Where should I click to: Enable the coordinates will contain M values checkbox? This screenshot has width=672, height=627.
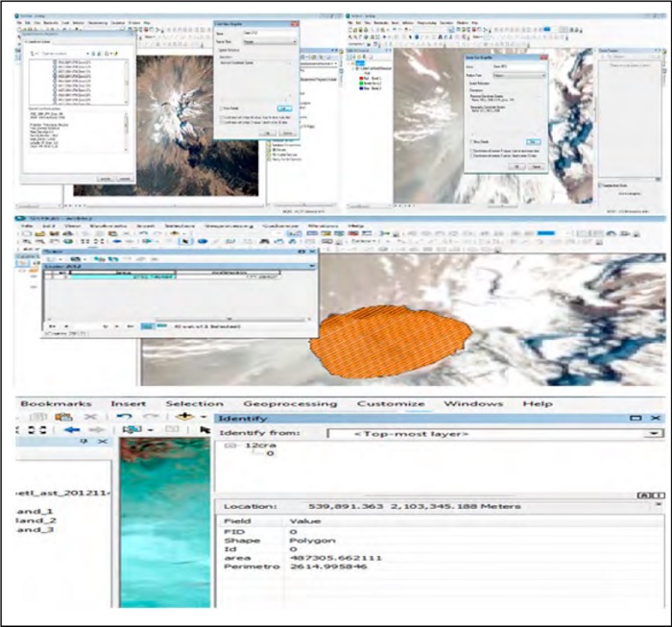point(221,118)
